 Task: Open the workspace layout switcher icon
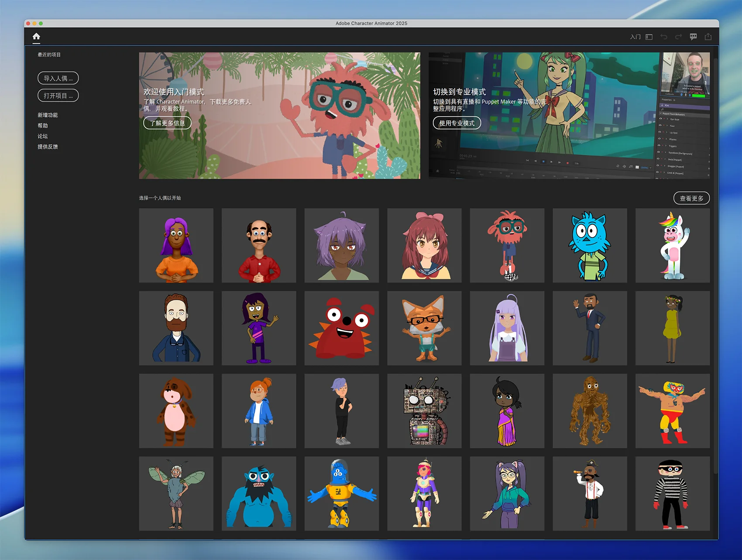pos(649,37)
